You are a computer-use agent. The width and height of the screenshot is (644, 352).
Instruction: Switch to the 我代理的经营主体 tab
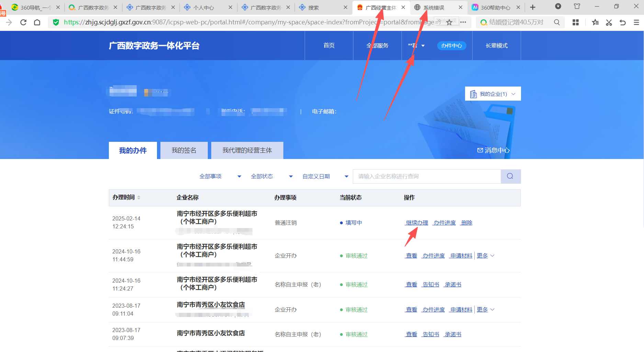click(247, 150)
